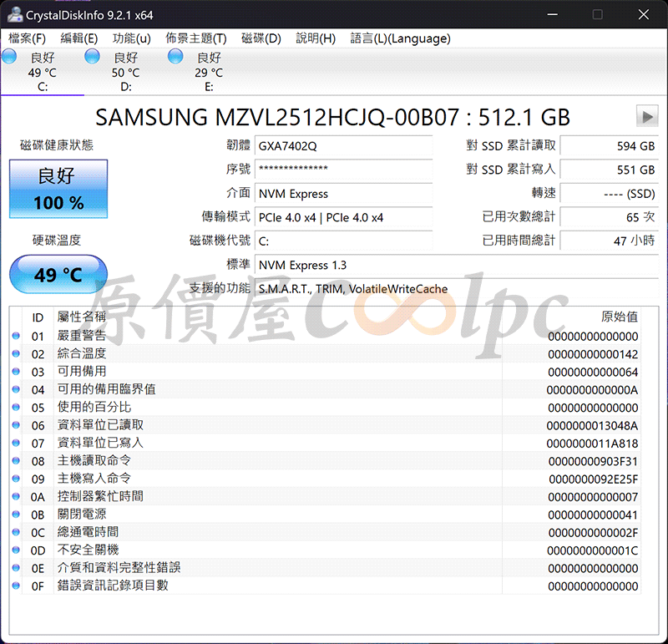Click the supported features field with TRIM
Screen dimensions: 668x644
[456, 289]
